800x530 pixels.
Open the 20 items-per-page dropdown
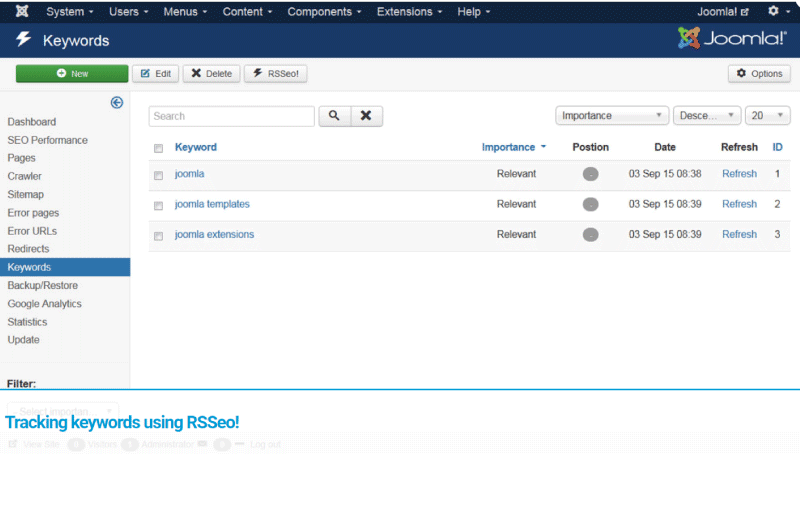767,116
